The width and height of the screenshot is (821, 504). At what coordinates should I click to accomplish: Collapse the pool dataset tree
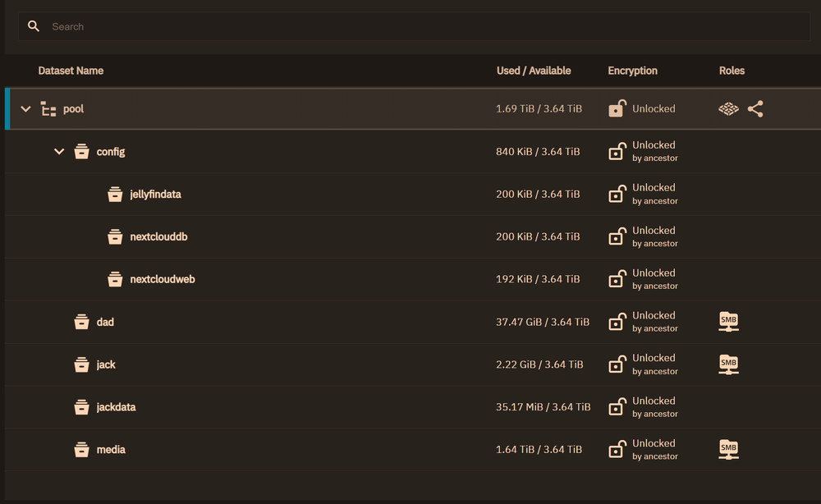25,109
